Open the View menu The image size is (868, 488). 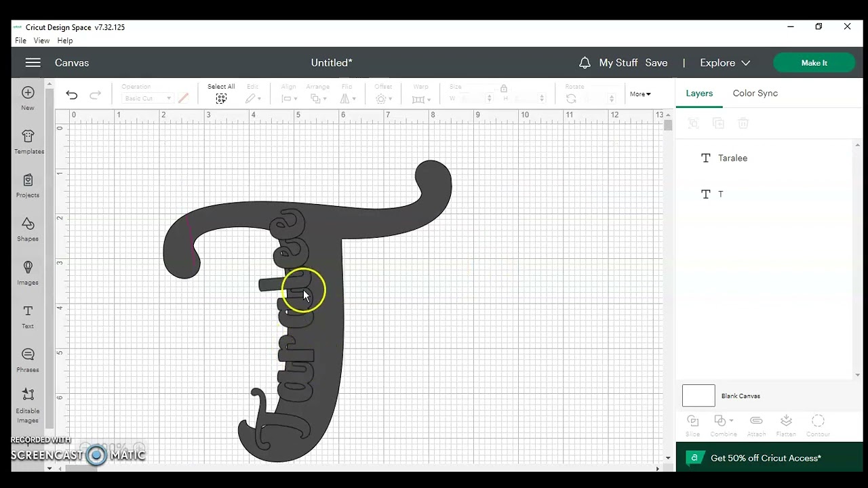pos(41,41)
